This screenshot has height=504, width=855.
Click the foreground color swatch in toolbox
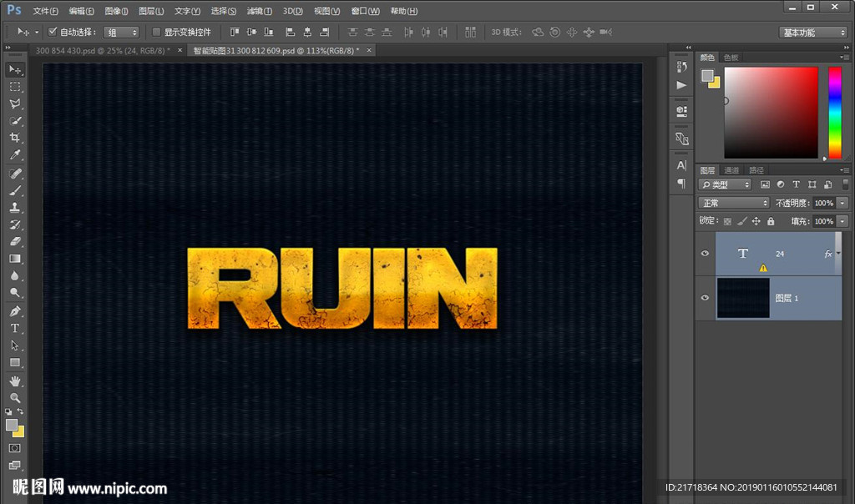coord(12,425)
